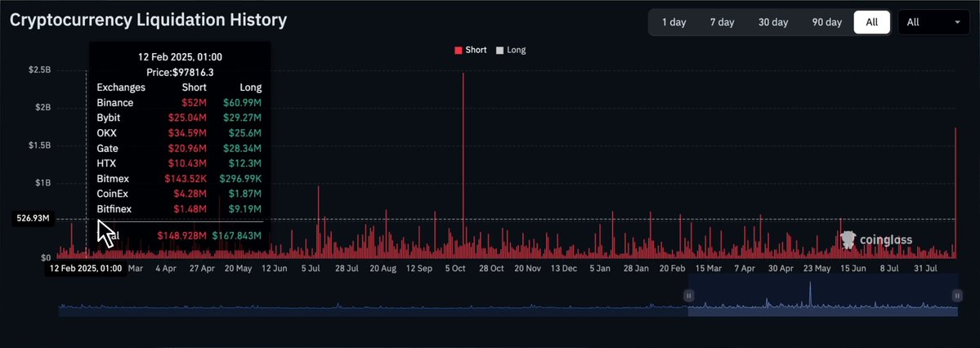
Task: Click the 12 Sep x-axis date
Action: 419,268
